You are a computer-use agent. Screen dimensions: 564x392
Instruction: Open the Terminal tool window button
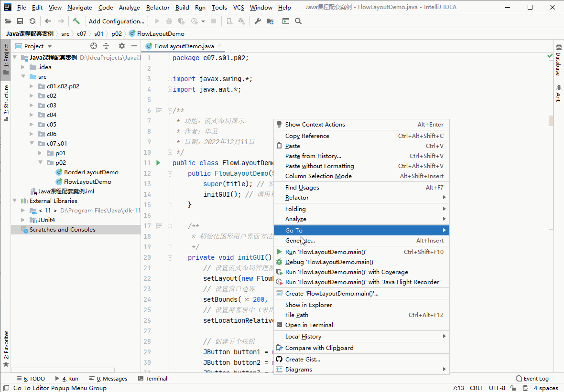click(153, 378)
